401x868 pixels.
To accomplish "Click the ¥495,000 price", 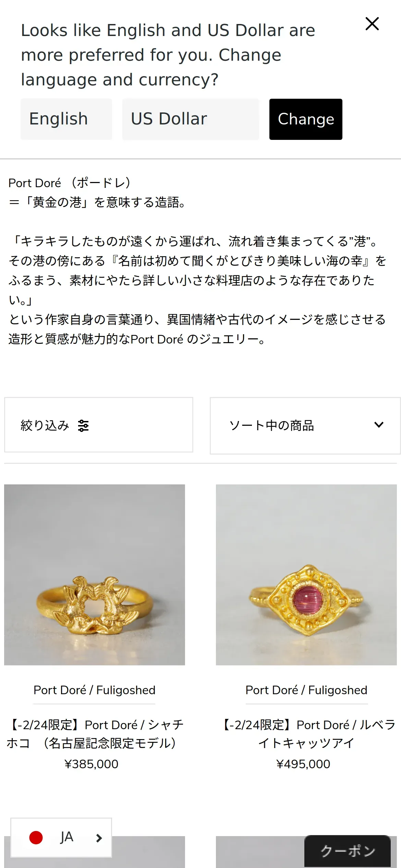I will pyautogui.click(x=303, y=764).
